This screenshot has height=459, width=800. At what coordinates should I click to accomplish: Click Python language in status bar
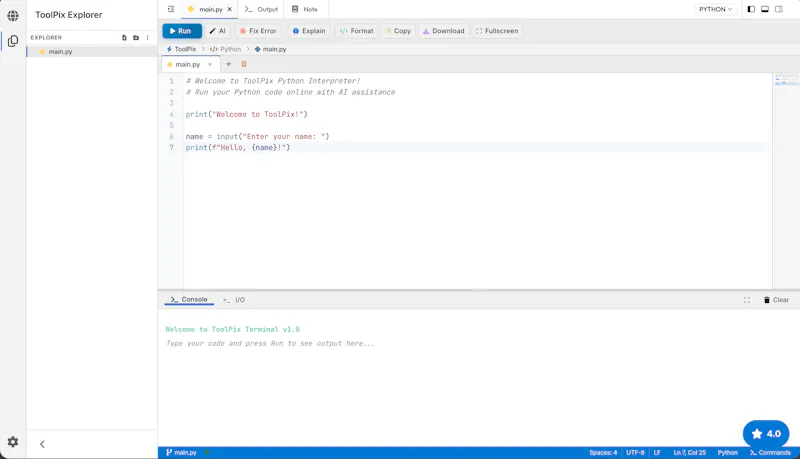728,453
